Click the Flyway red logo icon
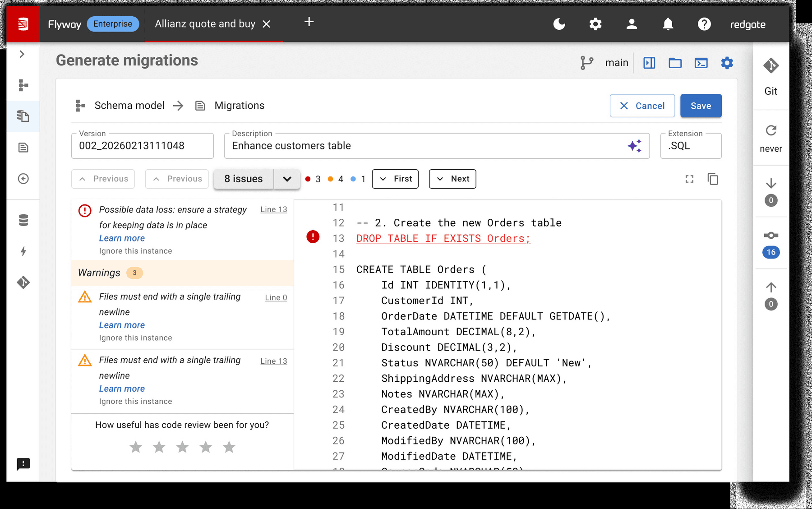 [23, 24]
